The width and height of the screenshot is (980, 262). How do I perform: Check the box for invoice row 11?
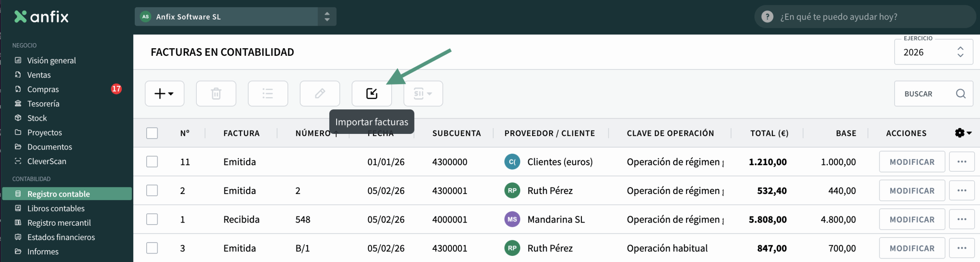click(152, 162)
